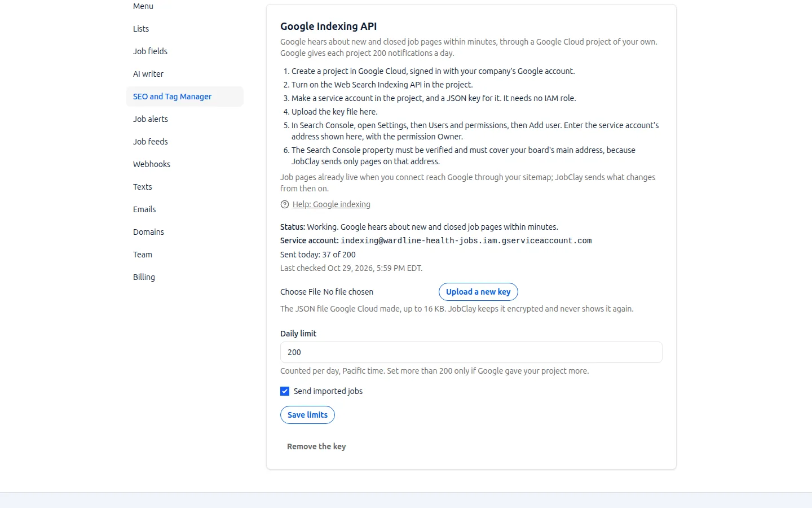Screen dimensions: 812x508
Task: Click the 'Send imported jobs' label text
Action: click(x=328, y=391)
